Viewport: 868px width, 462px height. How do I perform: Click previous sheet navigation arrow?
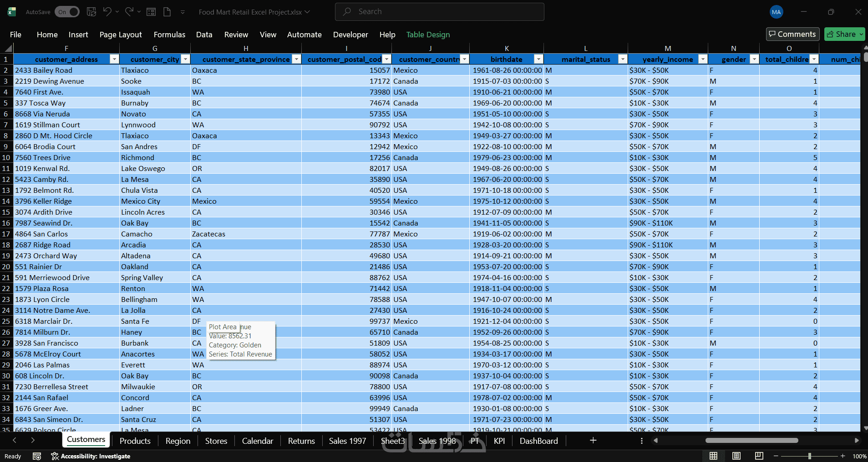point(15,440)
